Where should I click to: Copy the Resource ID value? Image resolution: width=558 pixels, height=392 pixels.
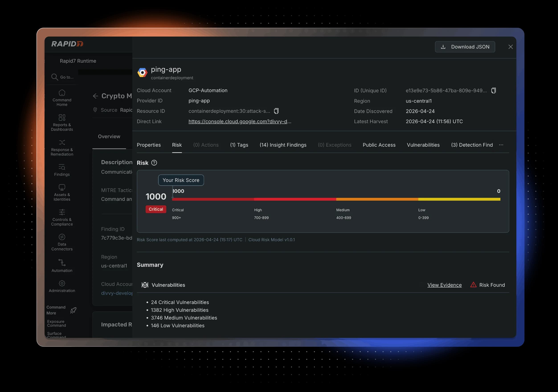point(276,111)
